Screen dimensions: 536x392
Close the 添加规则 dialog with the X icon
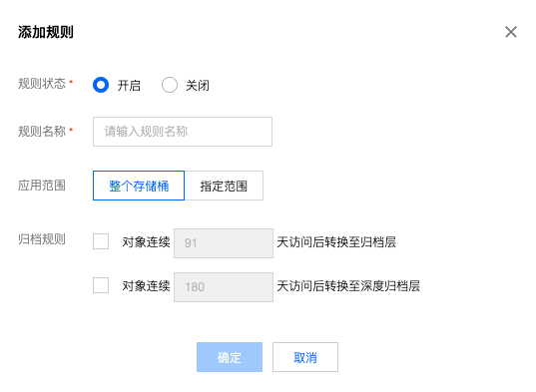[x=511, y=32]
